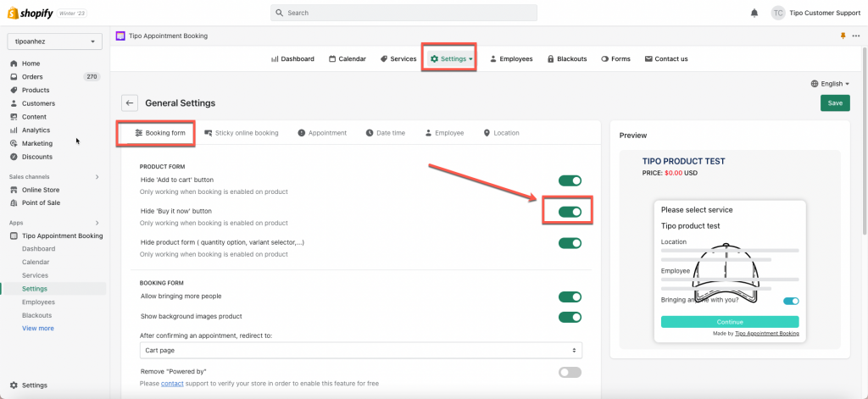Click the Analytics bar chart icon
This screenshot has height=399, width=868.
14,130
